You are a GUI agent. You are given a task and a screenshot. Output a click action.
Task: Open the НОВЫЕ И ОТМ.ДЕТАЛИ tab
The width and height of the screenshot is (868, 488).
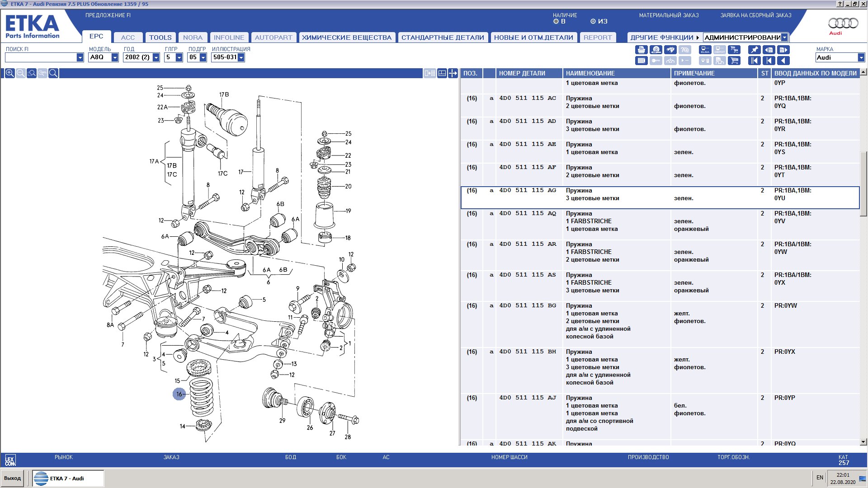pyautogui.click(x=533, y=38)
